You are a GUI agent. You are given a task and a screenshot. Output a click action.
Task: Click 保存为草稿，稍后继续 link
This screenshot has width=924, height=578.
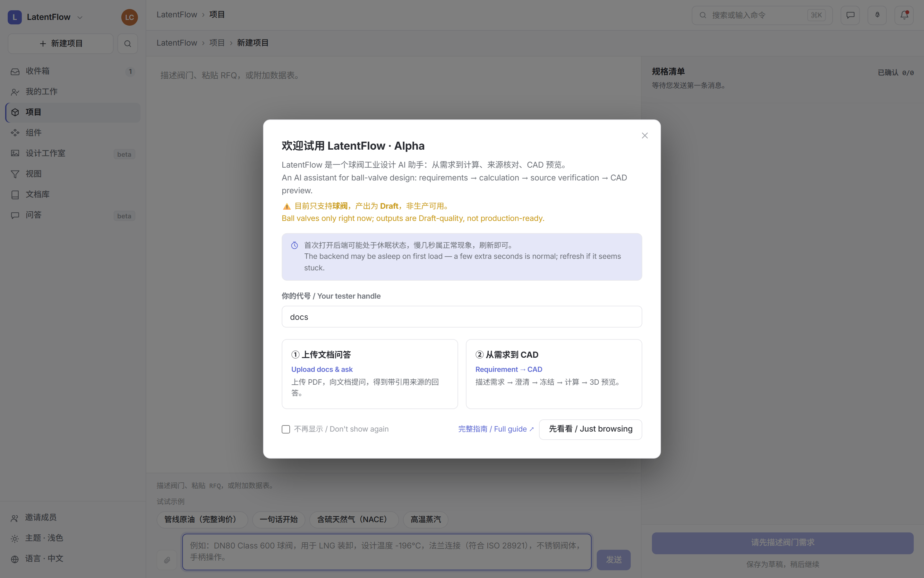tap(783, 564)
